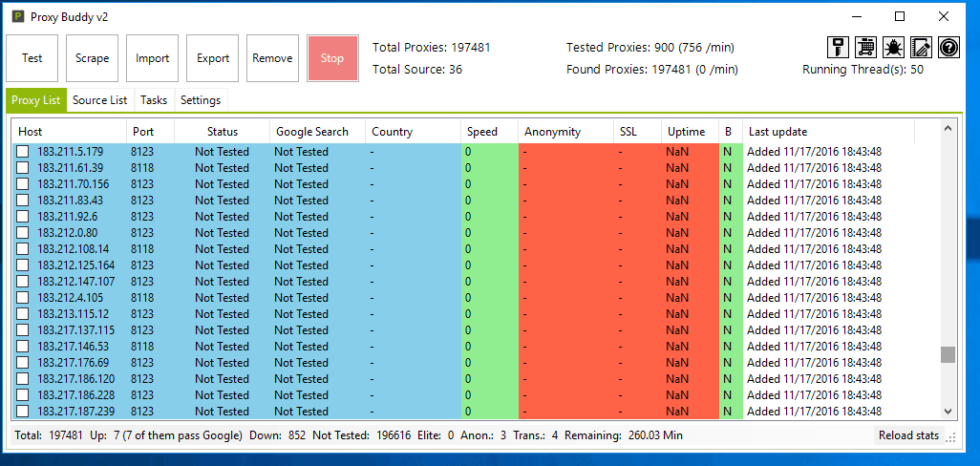
Task: Open the Settings tab
Action: click(201, 100)
